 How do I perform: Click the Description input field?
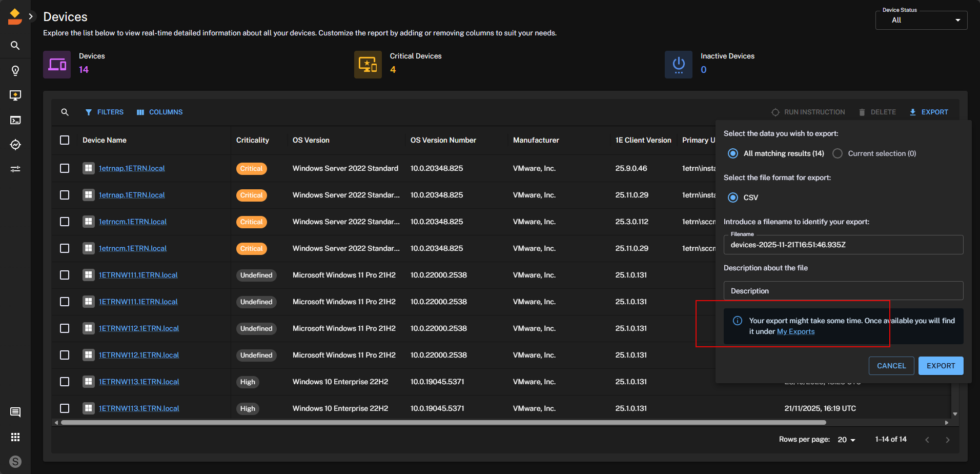pyautogui.click(x=843, y=291)
